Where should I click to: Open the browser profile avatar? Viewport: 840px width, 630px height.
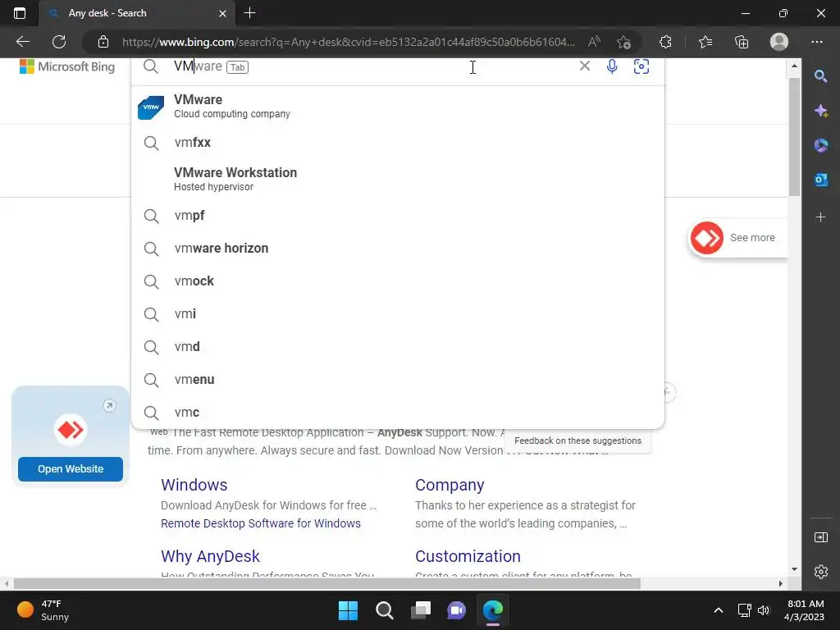pyautogui.click(x=779, y=42)
